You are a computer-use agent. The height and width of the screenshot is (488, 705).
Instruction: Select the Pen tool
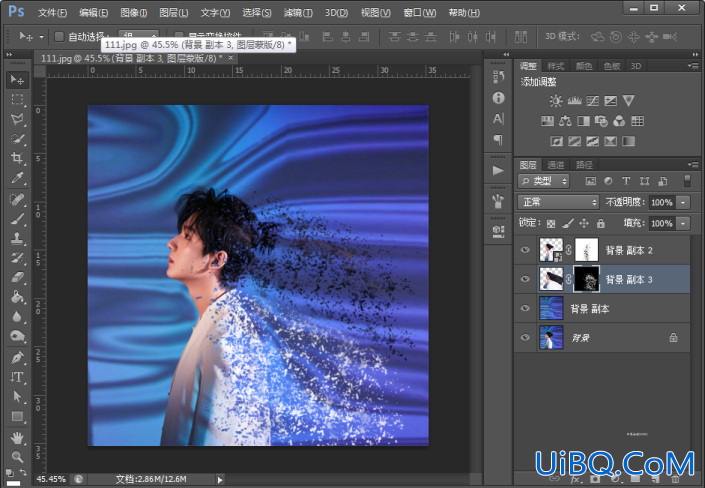pyautogui.click(x=17, y=358)
